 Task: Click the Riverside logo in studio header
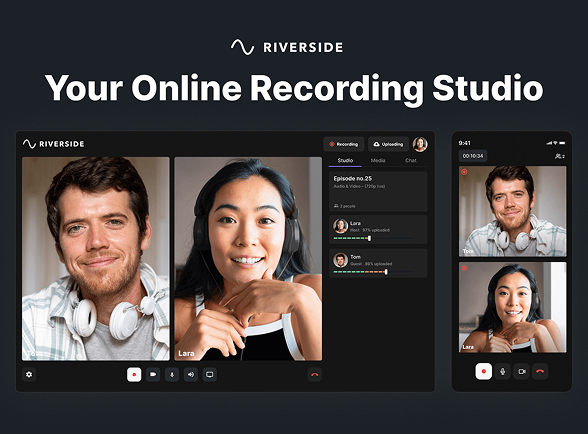point(54,144)
